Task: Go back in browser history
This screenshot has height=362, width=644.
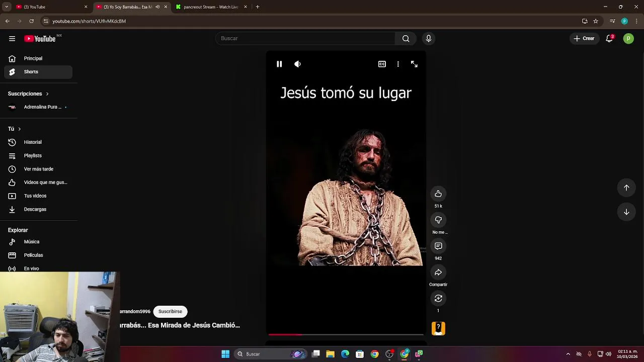Action: point(8,21)
